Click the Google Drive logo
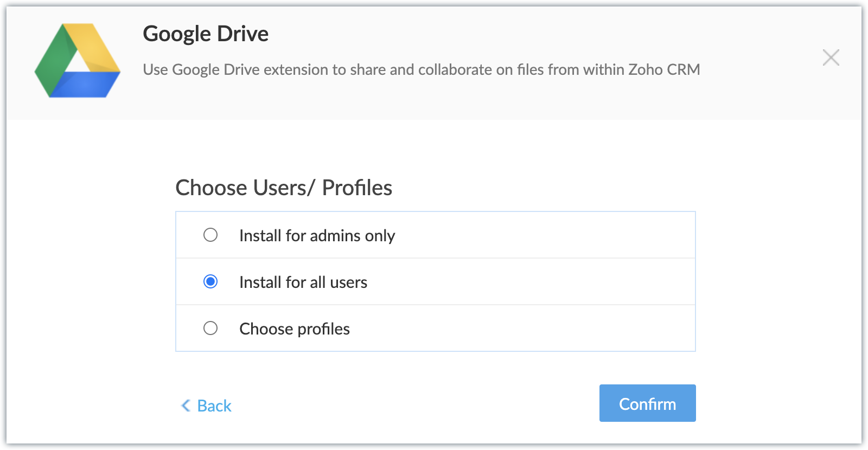The height and width of the screenshot is (450, 868). 78,61
